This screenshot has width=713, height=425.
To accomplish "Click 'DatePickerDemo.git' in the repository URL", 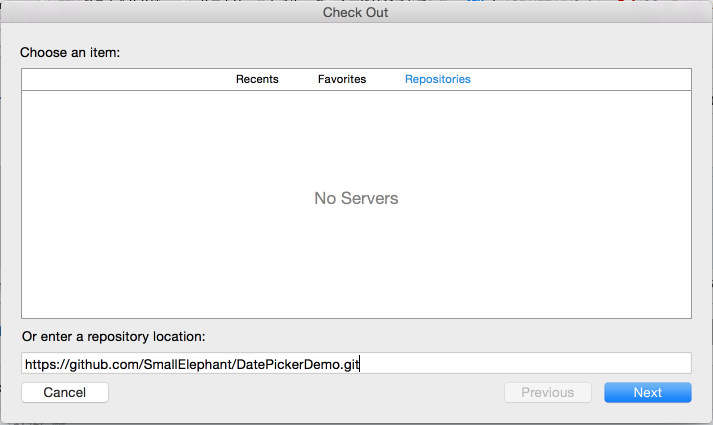I will [297, 364].
